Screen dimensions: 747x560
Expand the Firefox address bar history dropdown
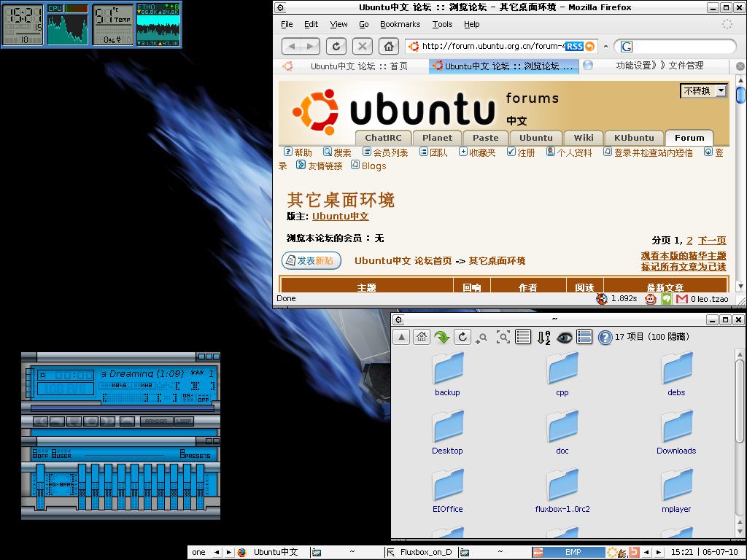coord(605,47)
